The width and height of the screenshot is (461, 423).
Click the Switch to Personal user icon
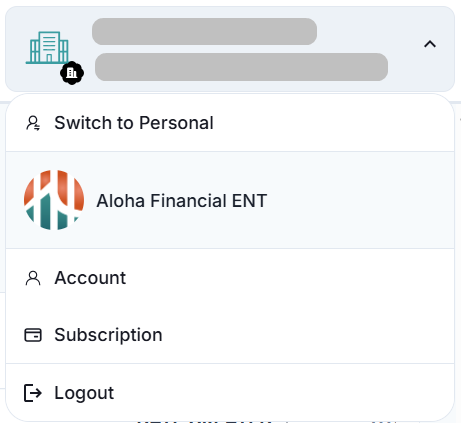33,123
